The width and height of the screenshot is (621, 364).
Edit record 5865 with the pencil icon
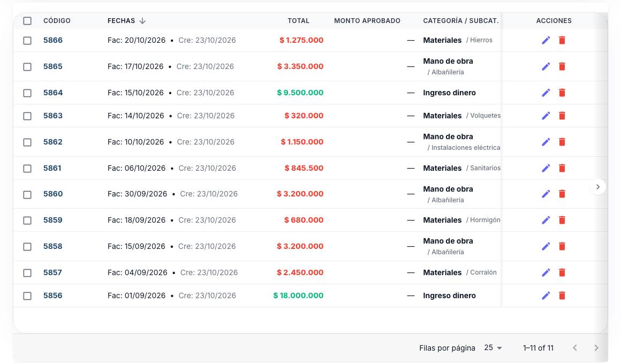pos(546,66)
